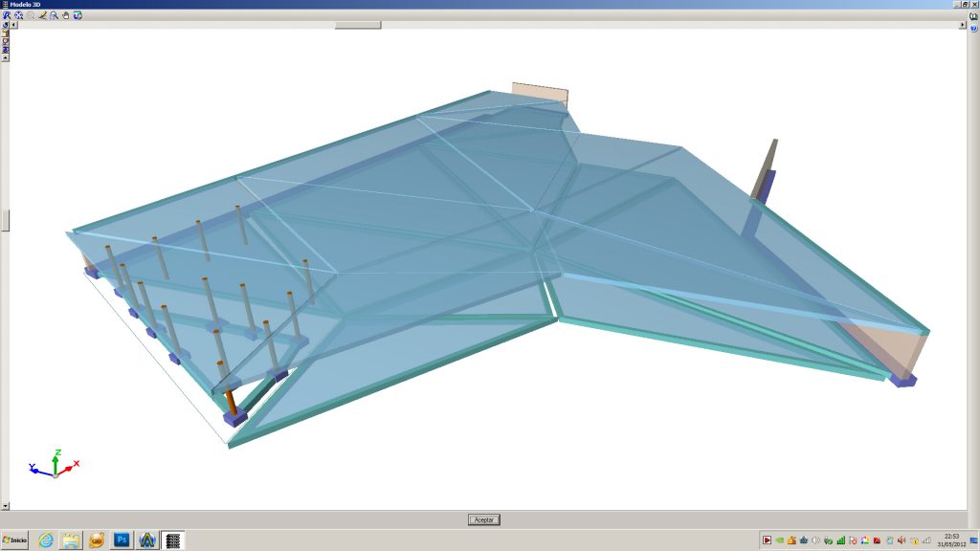Click the horizontal scrollbar right arrow
Screen dimensions: 980x551
tap(962, 25)
